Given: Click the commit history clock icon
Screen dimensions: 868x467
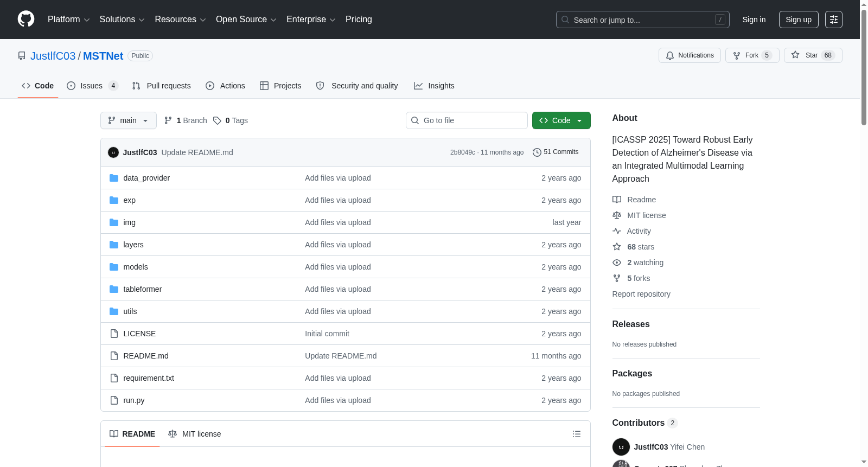Looking at the screenshot, I should pos(537,152).
